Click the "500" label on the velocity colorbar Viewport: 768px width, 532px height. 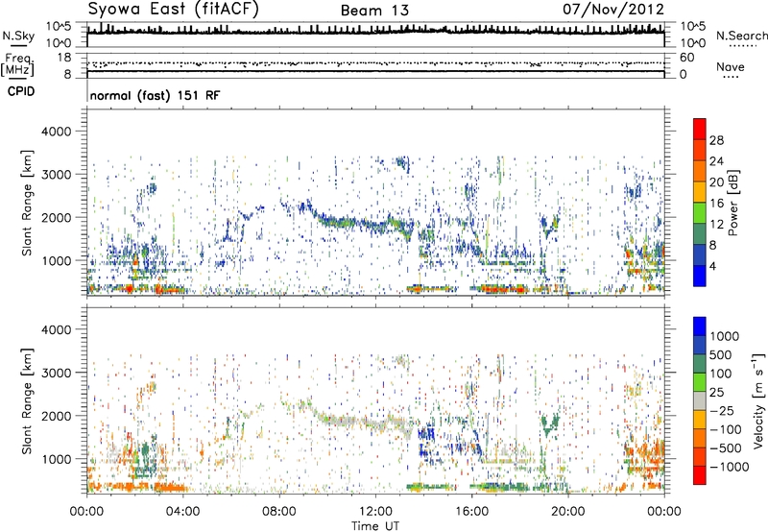721,355
